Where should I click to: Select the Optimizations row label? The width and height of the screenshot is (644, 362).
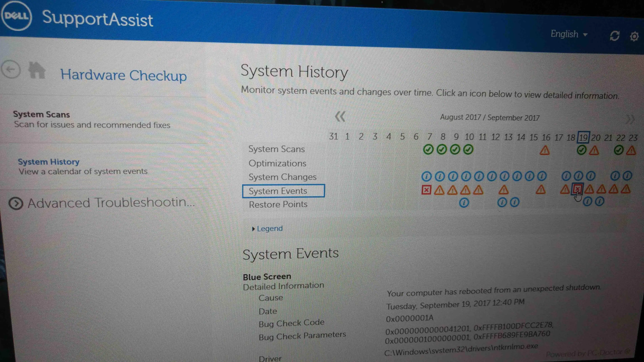(x=277, y=163)
